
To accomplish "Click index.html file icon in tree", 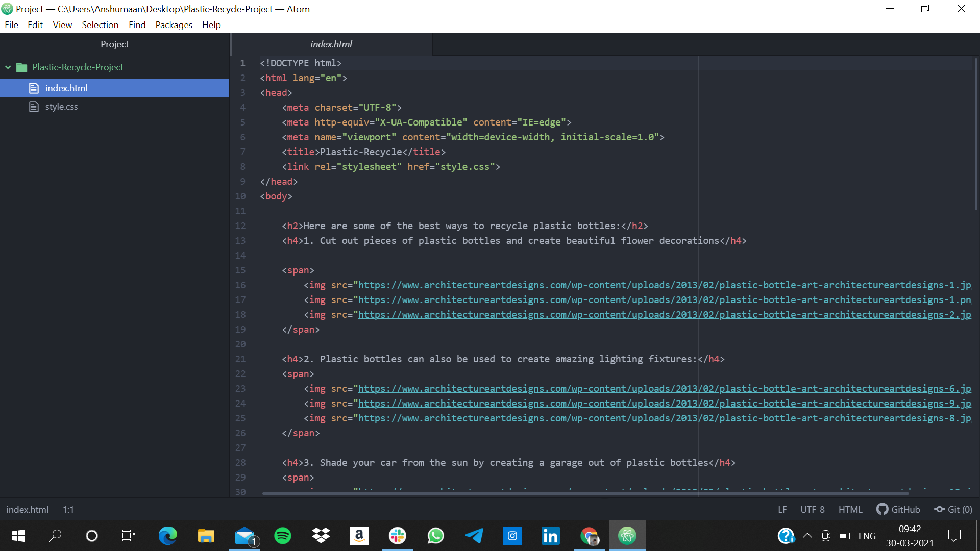I will tap(34, 88).
